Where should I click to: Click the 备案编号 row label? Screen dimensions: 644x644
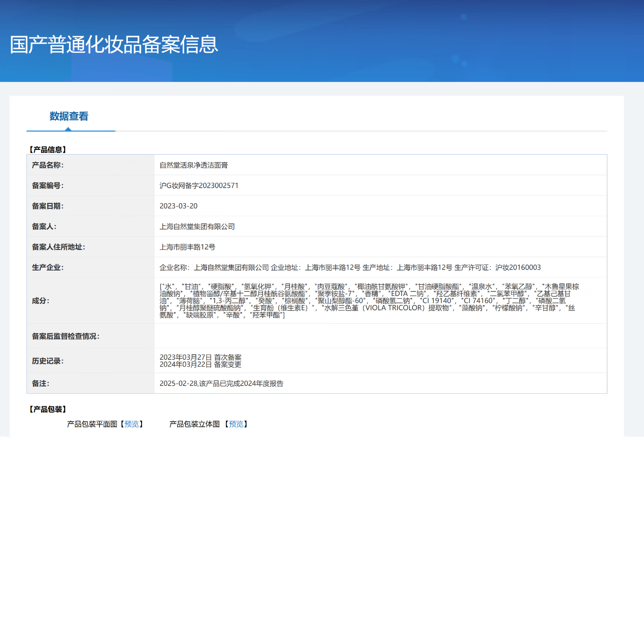48,185
